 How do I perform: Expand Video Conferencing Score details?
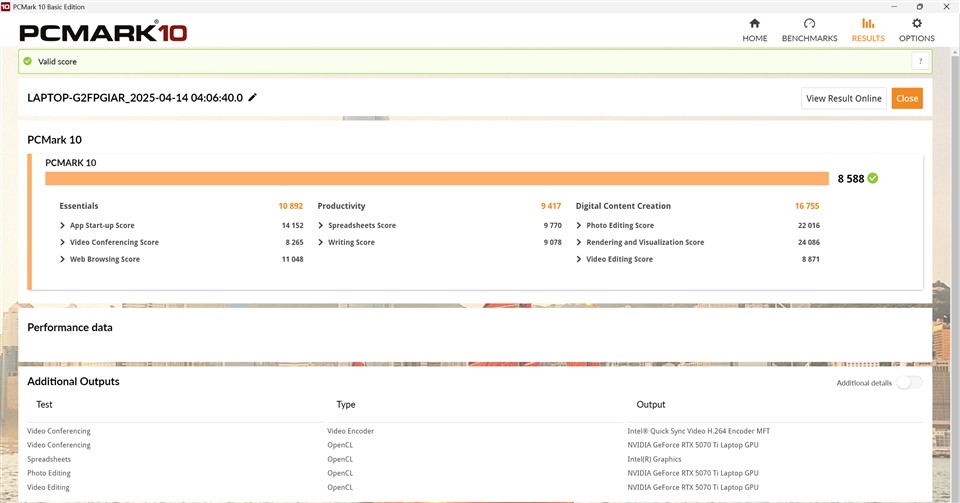[x=63, y=243]
